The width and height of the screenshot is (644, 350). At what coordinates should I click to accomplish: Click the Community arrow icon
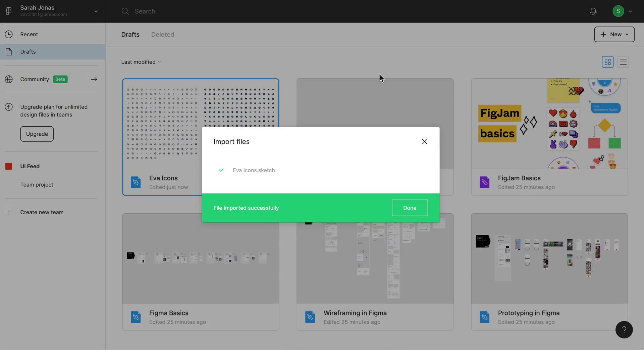click(x=94, y=79)
